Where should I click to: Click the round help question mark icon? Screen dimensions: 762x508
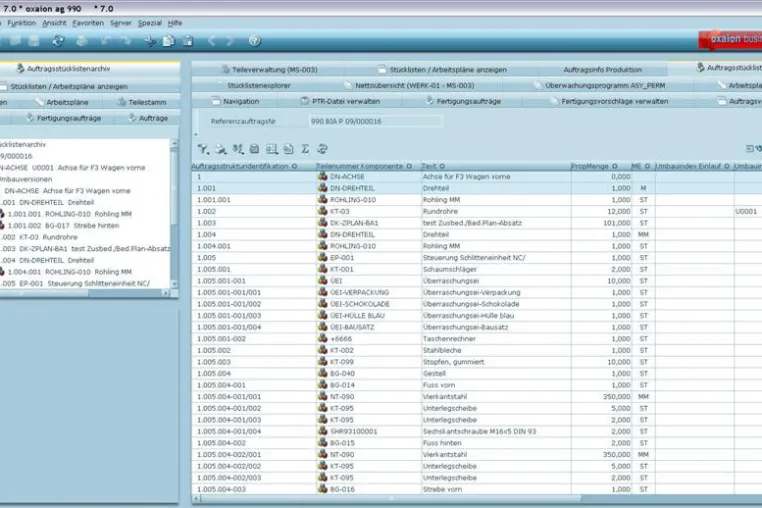254,41
